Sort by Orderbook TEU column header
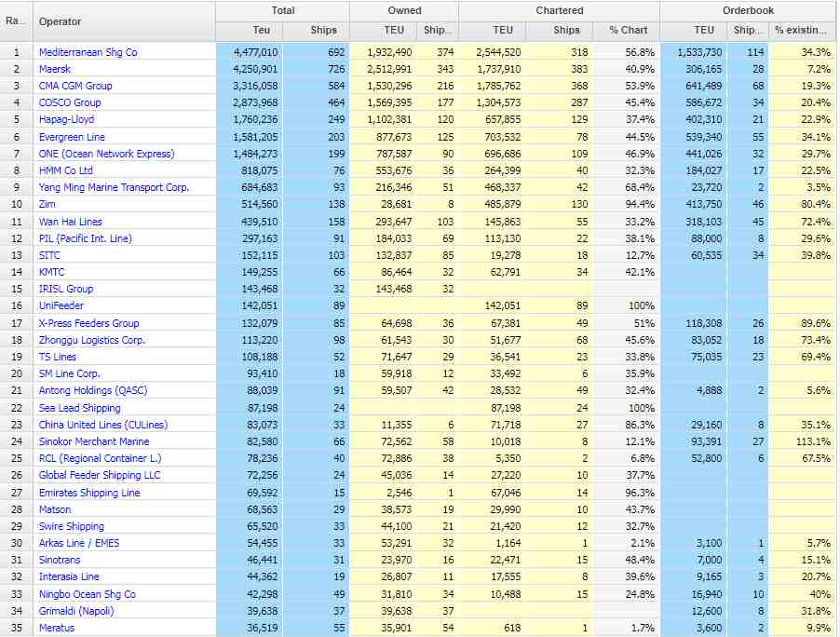 (694, 31)
